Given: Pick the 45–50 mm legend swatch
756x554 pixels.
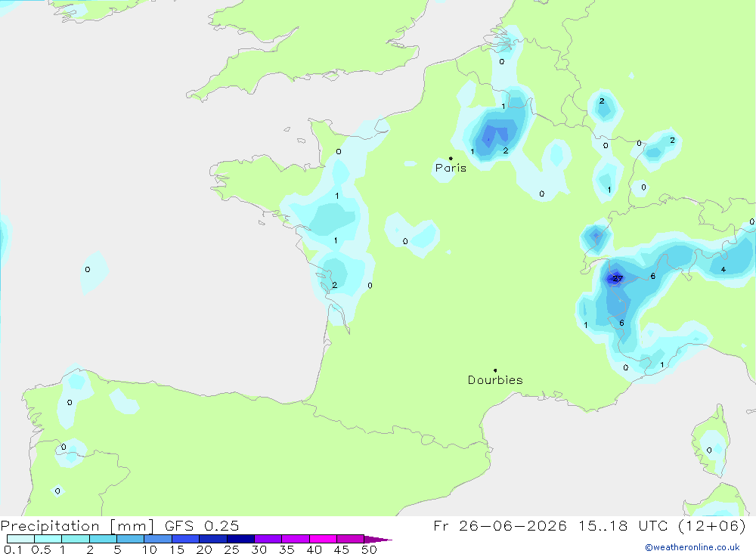Looking at the screenshot, I should pyautogui.click(x=351, y=539).
